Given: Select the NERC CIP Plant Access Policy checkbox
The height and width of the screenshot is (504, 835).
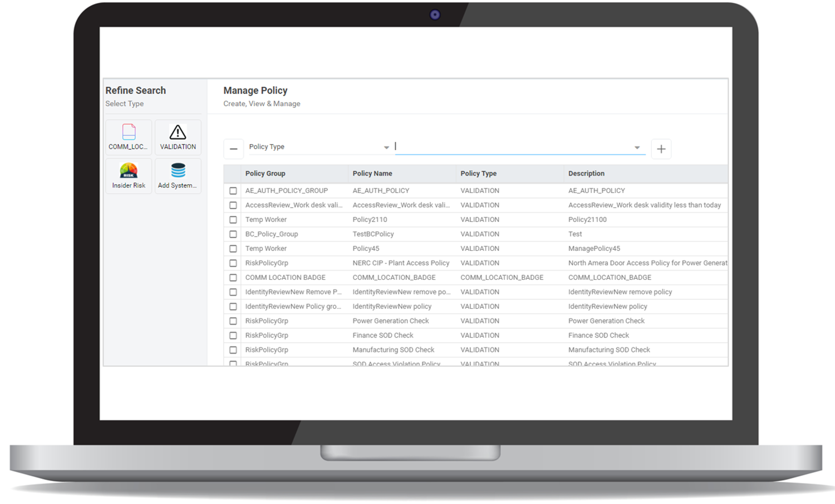Looking at the screenshot, I should (x=233, y=263).
